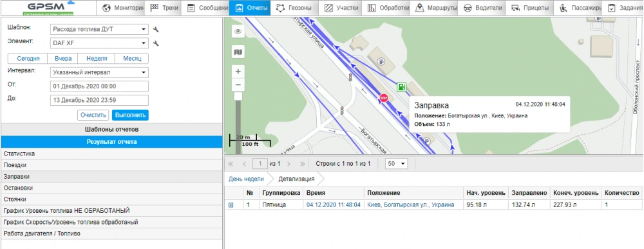Click the Детализация breadcrumb
This screenshot has height=249, width=644.
(296, 179)
